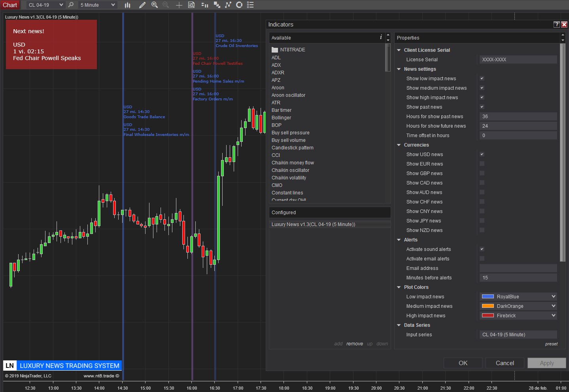This screenshot has height=392, width=569.
Task: Click the zoom out magnifier icon
Action: click(x=166, y=5)
